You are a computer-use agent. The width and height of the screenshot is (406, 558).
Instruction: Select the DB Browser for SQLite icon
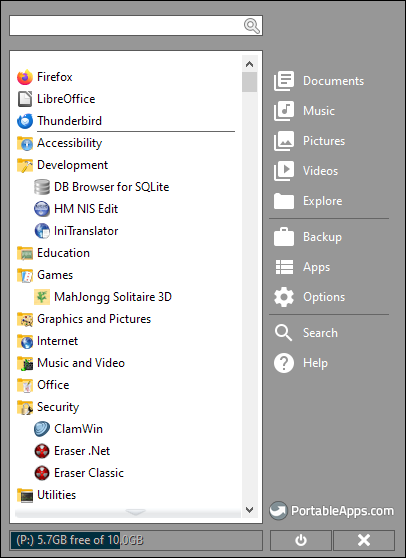42,187
